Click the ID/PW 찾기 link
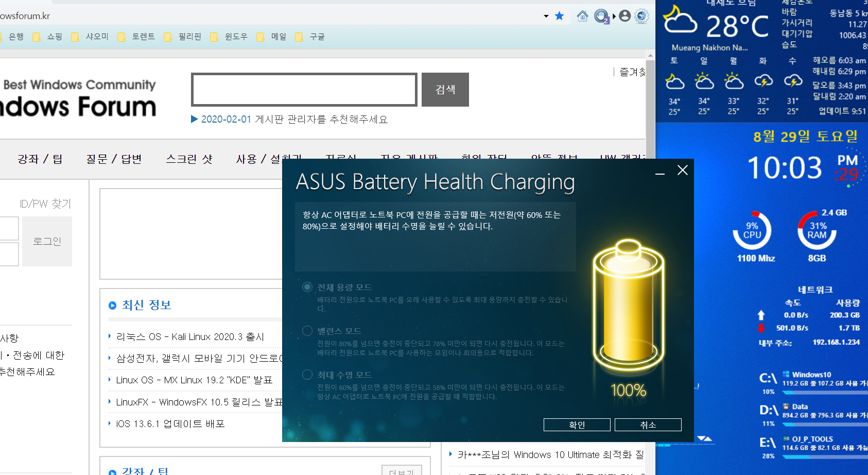Image resolution: width=868 pixels, height=475 pixels. point(45,204)
